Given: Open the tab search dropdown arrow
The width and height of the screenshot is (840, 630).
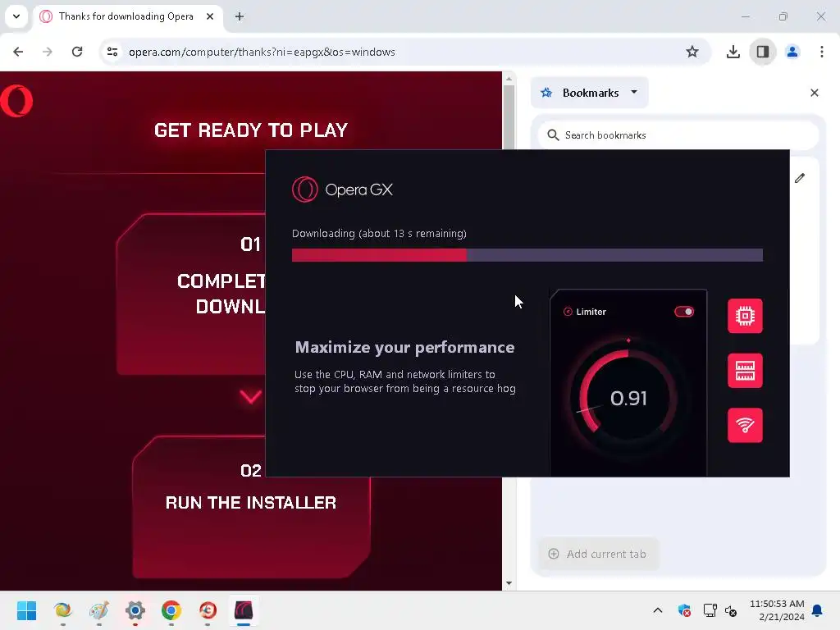Looking at the screenshot, I should 16,16.
